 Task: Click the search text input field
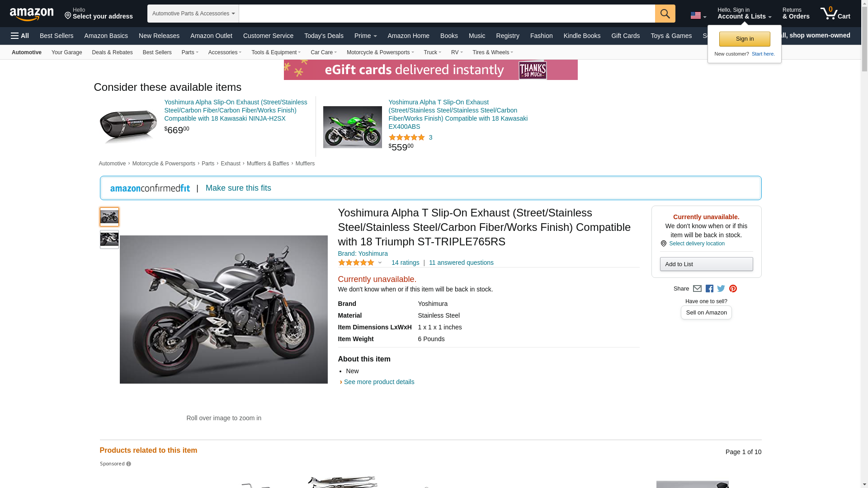446,14
